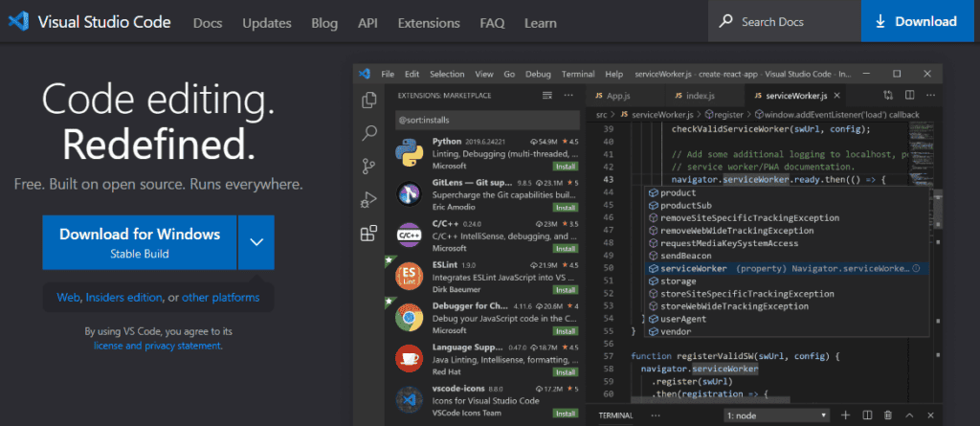Install the ESLint extension

[566, 290]
